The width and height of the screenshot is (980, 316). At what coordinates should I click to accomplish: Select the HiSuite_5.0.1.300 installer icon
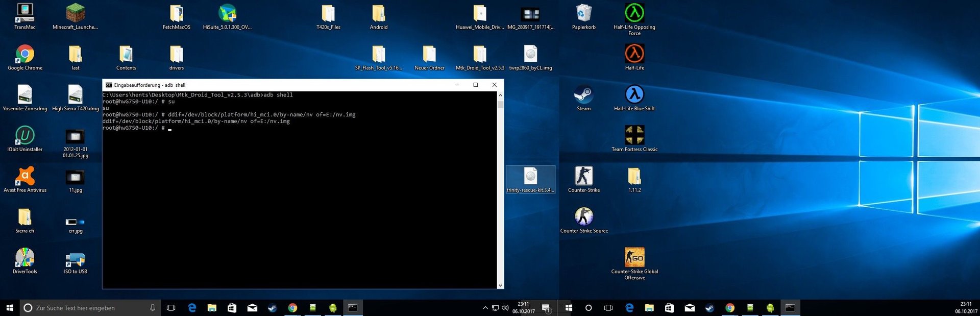pos(227,13)
